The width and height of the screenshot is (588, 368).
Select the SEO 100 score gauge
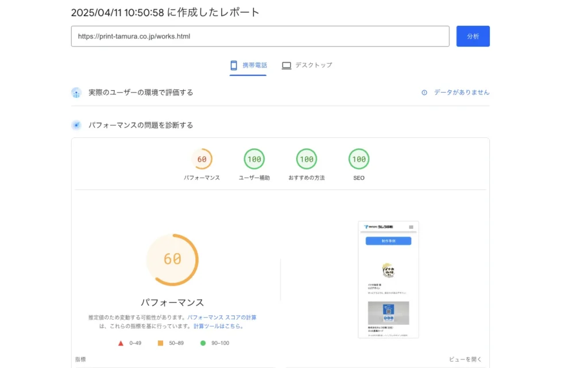click(359, 159)
